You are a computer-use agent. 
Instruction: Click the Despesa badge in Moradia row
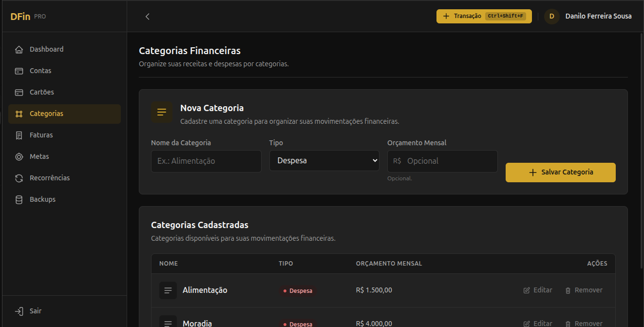click(298, 324)
